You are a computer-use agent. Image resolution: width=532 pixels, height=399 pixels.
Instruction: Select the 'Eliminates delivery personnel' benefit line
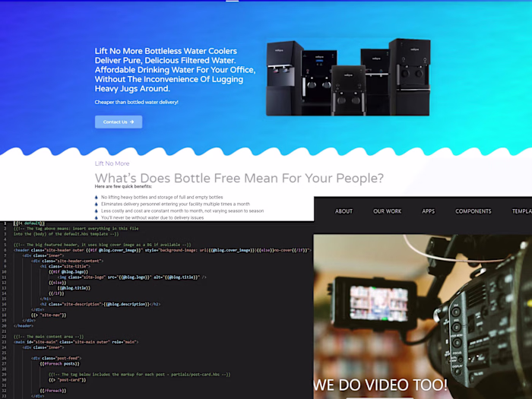pyautogui.click(x=176, y=204)
